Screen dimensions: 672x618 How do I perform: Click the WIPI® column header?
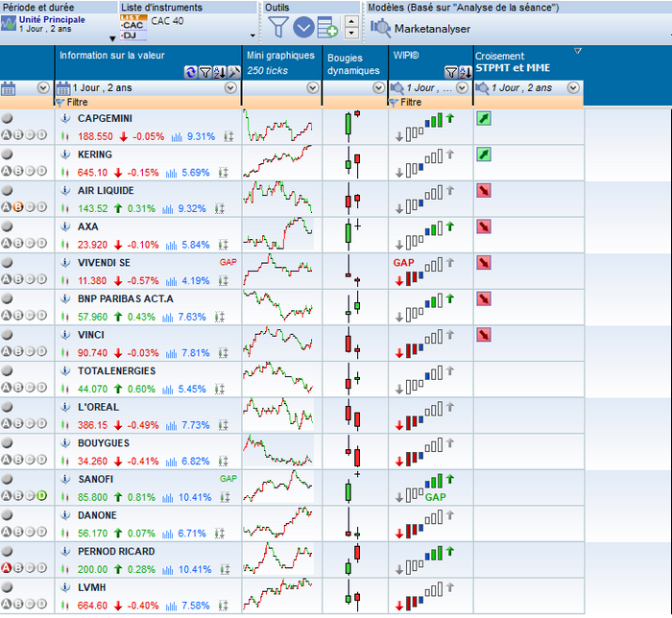point(406,56)
